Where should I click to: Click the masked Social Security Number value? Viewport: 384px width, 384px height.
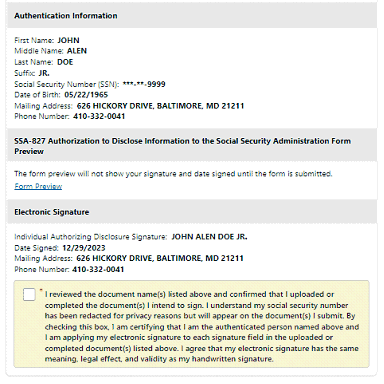(x=144, y=84)
